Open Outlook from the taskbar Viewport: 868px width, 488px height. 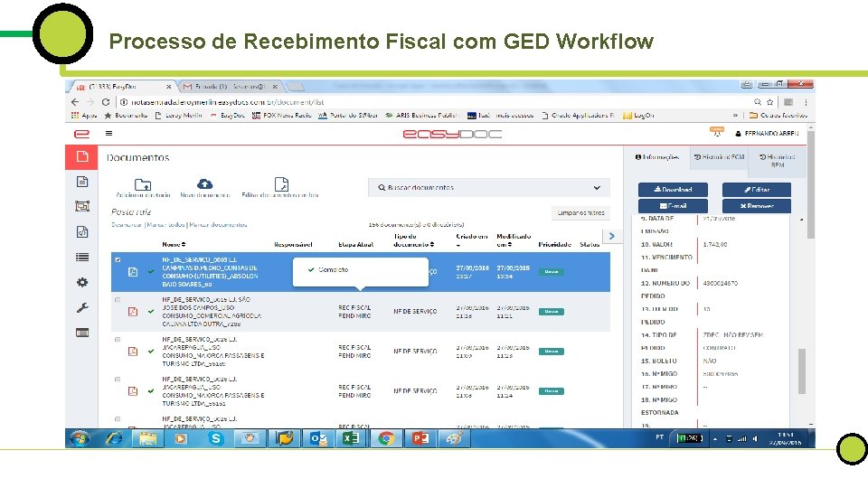coord(318,439)
